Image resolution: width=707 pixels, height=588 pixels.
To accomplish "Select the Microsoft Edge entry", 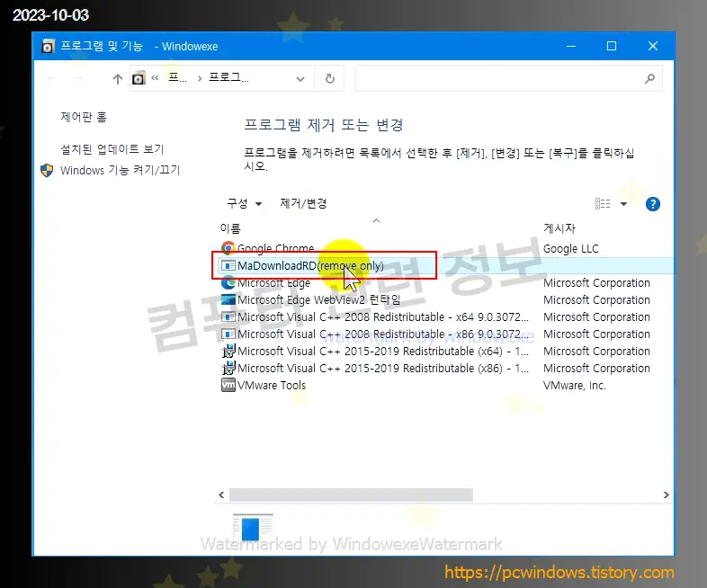I will tap(273, 283).
